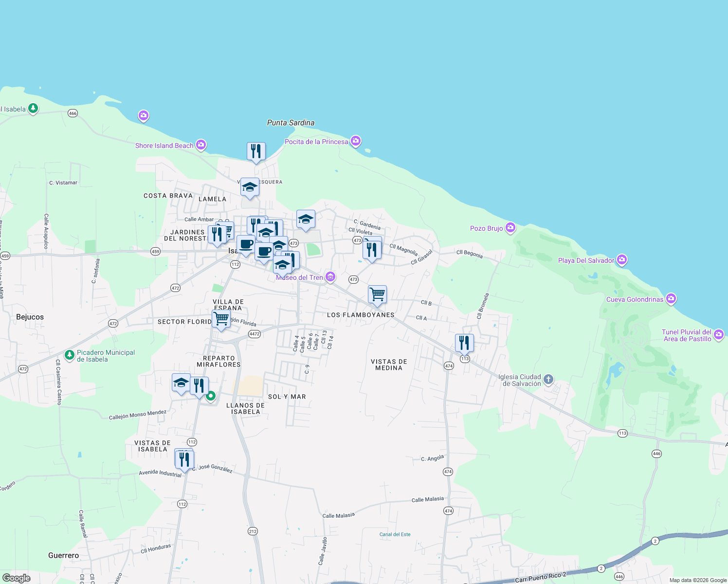Select the restaurant marker near Cll Violeta

(372, 251)
